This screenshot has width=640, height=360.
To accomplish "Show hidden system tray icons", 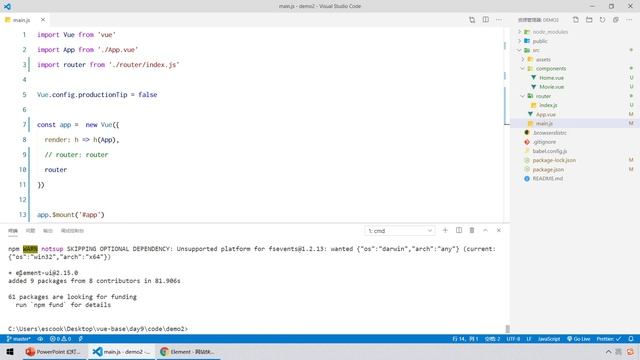I will (x=608, y=352).
